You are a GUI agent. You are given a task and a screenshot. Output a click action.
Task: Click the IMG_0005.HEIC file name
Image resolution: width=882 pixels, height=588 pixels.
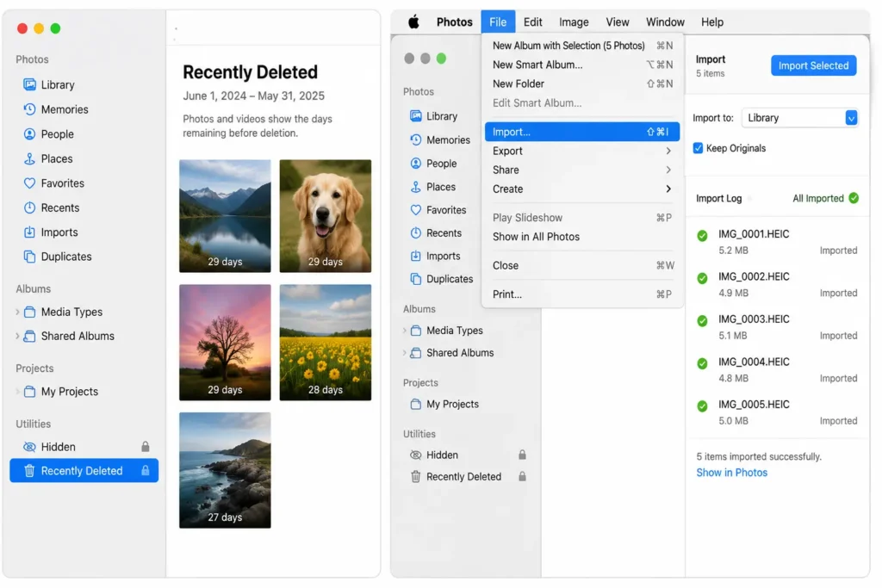click(x=754, y=405)
